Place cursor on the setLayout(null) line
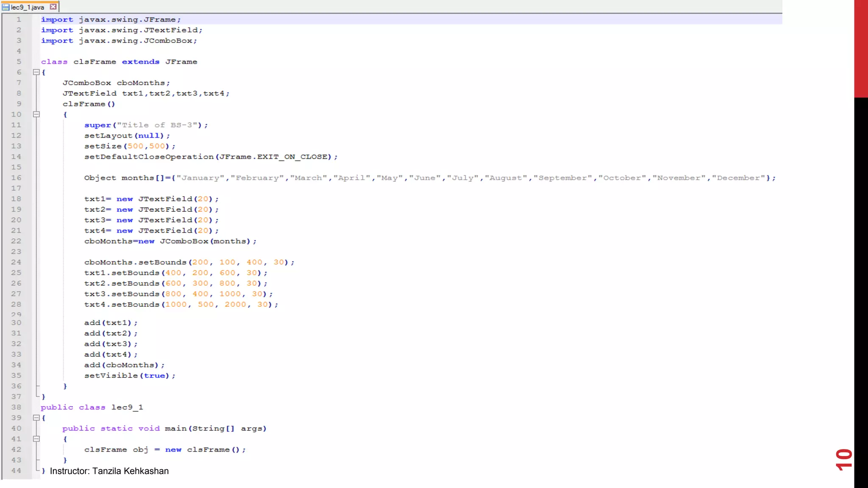The height and width of the screenshot is (488, 868). tap(127, 136)
